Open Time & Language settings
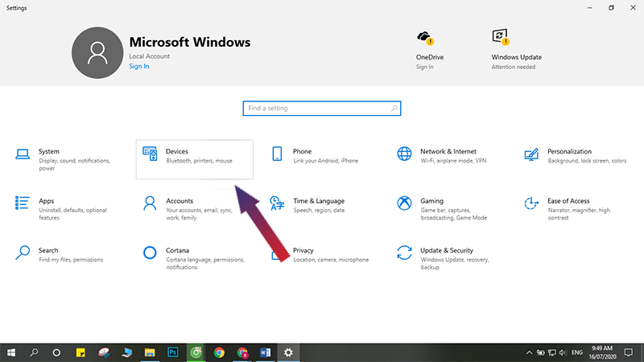The height and width of the screenshot is (362, 644). pos(318,201)
